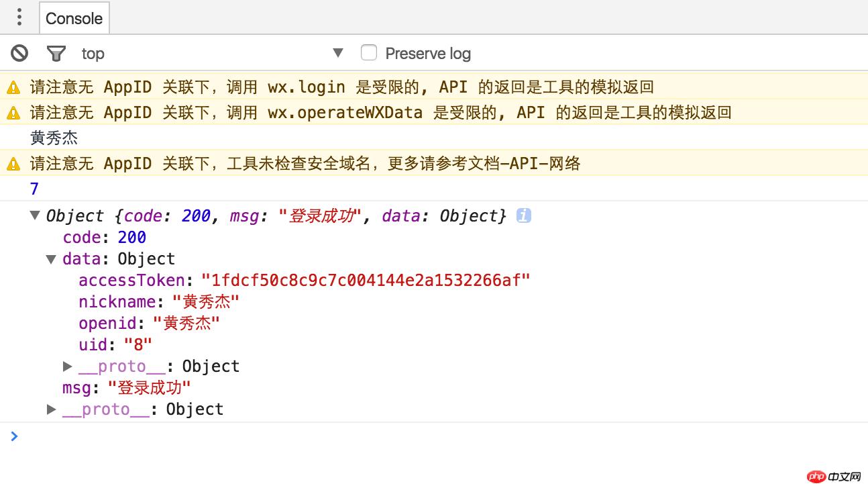Enable the Preserve log checkbox
This screenshot has width=868, height=490.
pos(368,52)
